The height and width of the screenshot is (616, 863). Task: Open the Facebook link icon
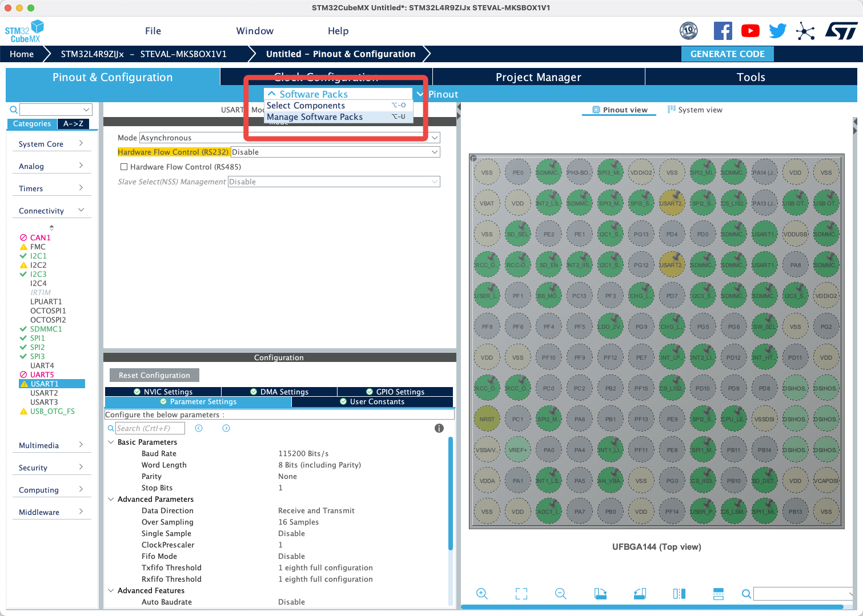[723, 31]
